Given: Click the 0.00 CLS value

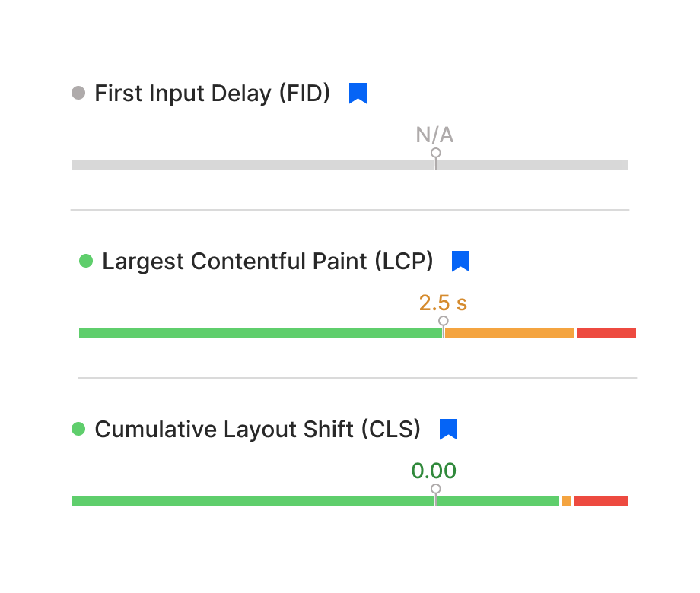Looking at the screenshot, I should point(434,471).
